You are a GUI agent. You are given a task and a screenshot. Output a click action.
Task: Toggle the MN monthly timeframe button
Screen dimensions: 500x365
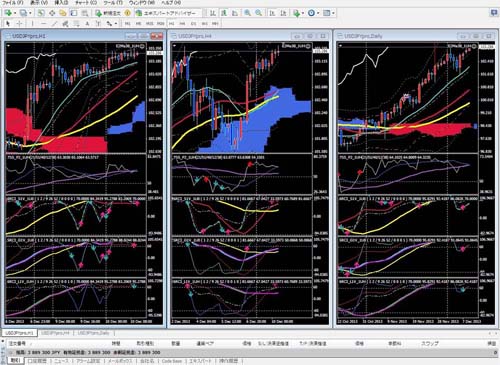[215, 24]
